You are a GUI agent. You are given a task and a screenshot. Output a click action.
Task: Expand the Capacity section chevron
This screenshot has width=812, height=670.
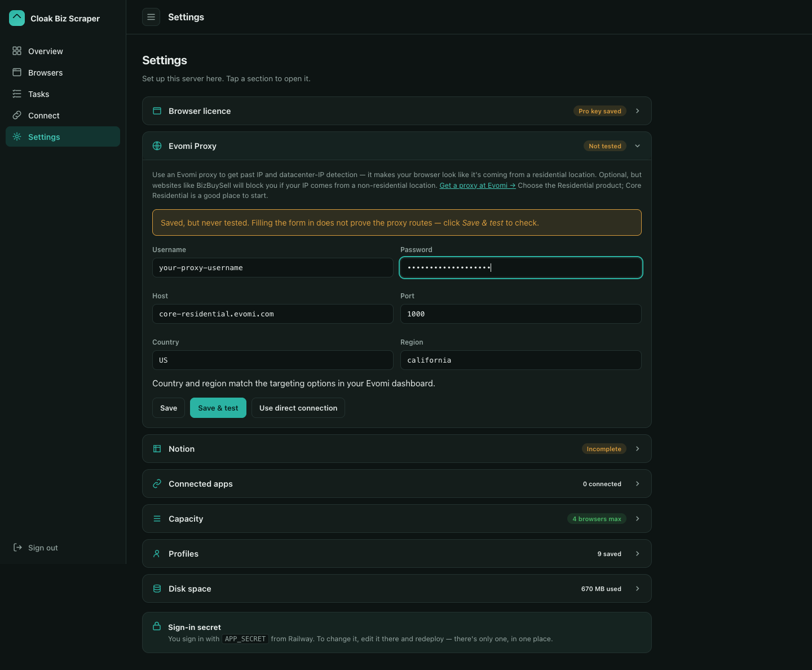pyautogui.click(x=638, y=518)
